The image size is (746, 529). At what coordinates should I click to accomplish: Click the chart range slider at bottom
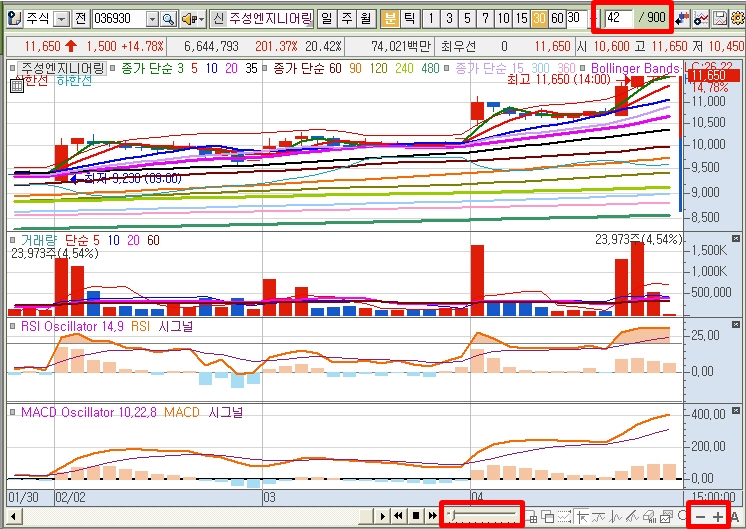coord(485,515)
